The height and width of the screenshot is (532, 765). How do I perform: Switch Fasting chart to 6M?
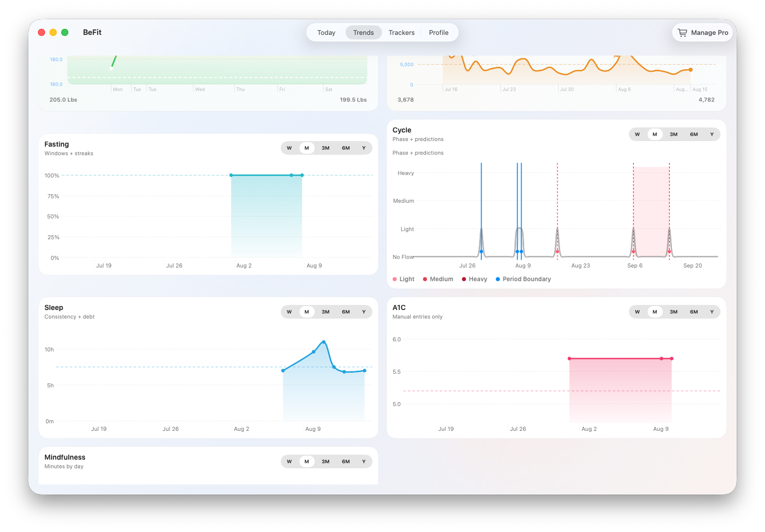[346, 148]
